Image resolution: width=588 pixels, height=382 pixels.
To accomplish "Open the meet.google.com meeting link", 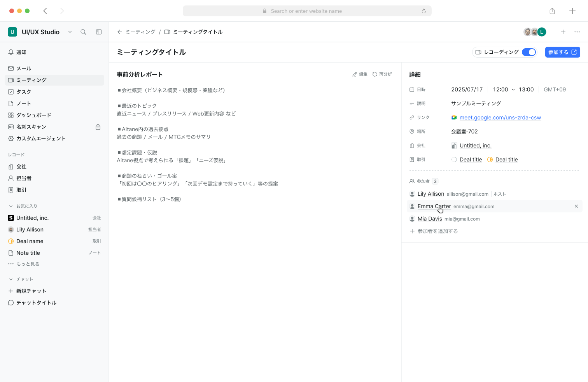I will [x=500, y=117].
